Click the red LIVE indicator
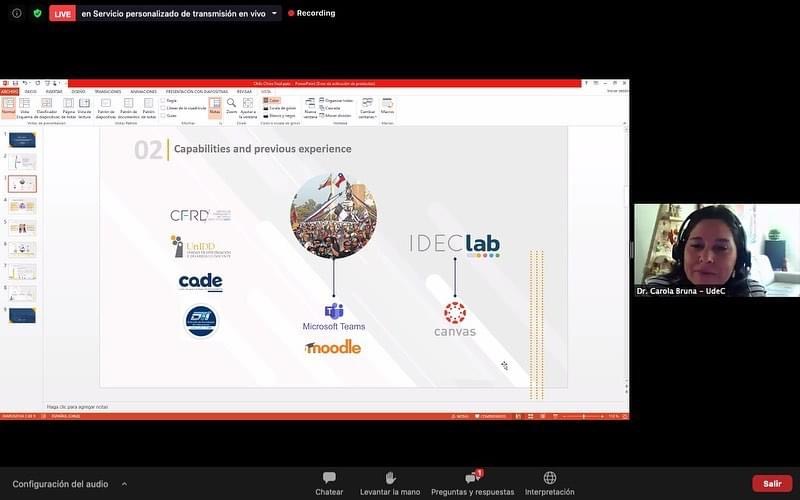Image resolution: width=800 pixels, height=500 pixels. click(x=62, y=14)
